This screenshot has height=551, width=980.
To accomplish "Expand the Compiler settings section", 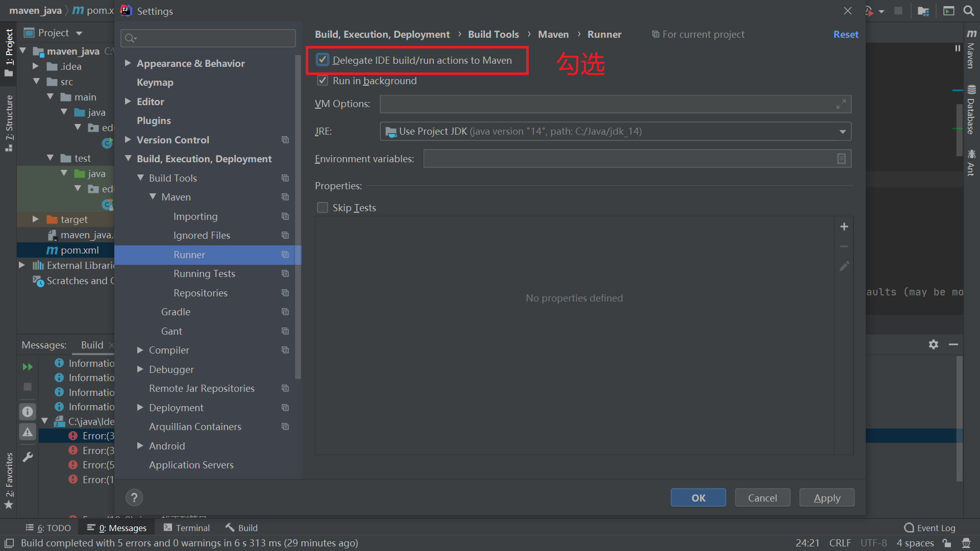I will click(140, 350).
